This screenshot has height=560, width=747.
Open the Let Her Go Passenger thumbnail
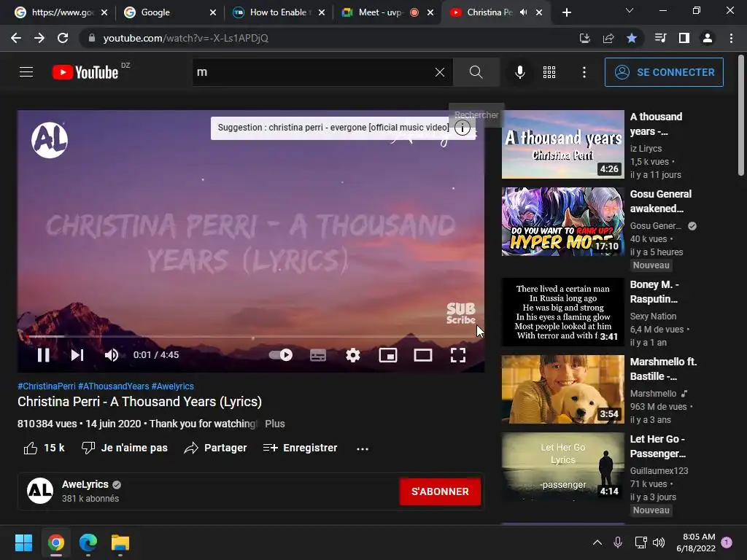pos(562,467)
